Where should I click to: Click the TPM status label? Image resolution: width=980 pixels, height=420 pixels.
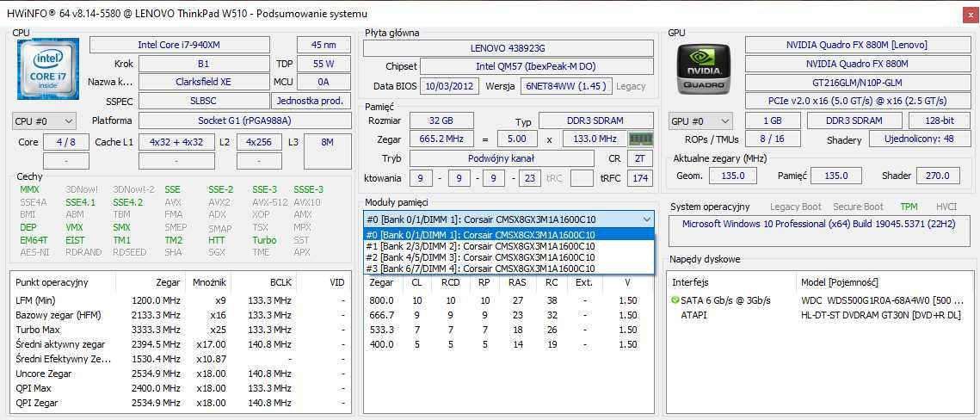point(909,207)
